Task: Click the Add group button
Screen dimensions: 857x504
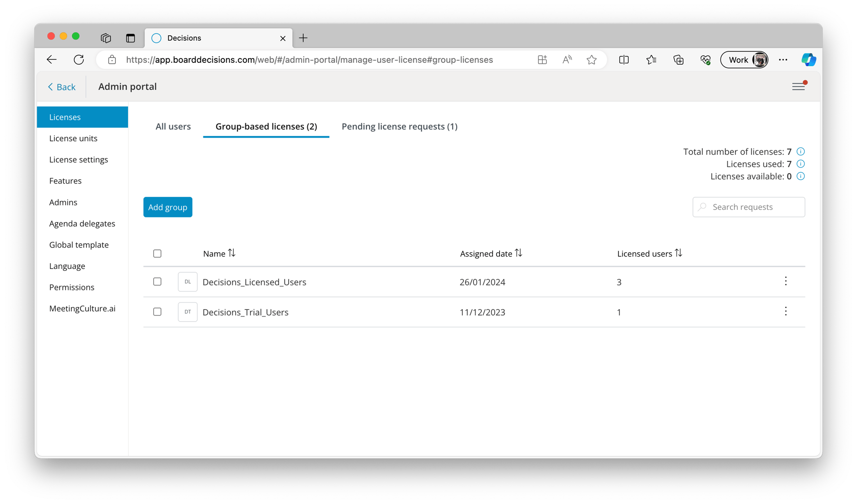Action: (x=168, y=207)
